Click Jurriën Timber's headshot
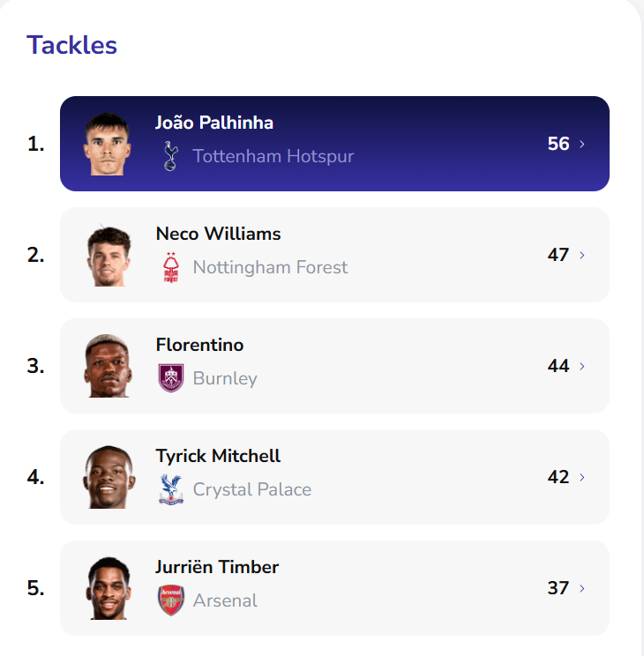The image size is (644, 656). pos(109,588)
